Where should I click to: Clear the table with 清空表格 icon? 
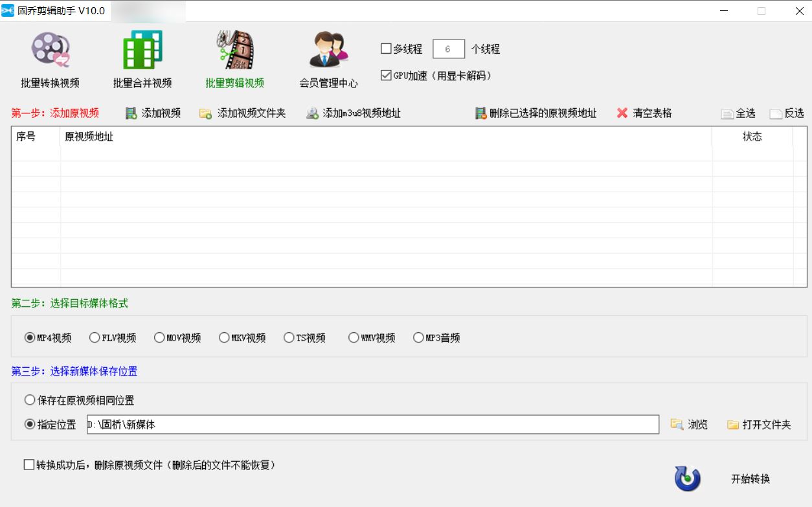pyautogui.click(x=621, y=113)
